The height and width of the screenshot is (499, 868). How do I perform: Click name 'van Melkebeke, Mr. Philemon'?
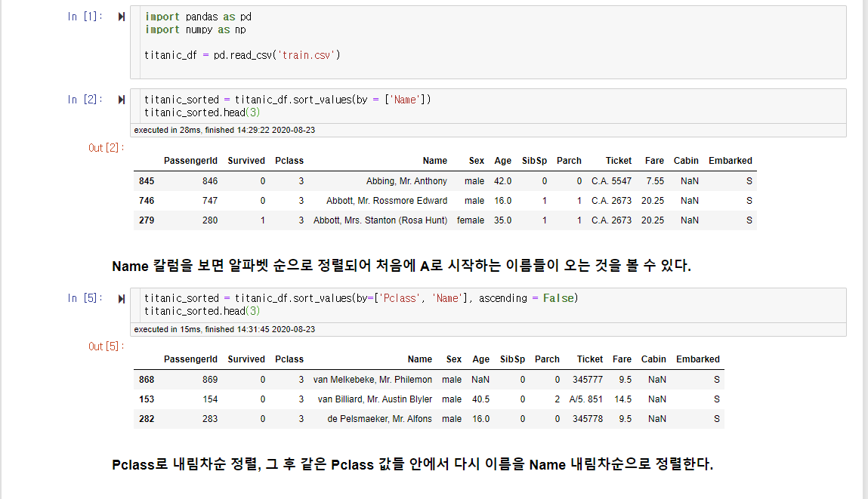pyautogui.click(x=372, y=380)
